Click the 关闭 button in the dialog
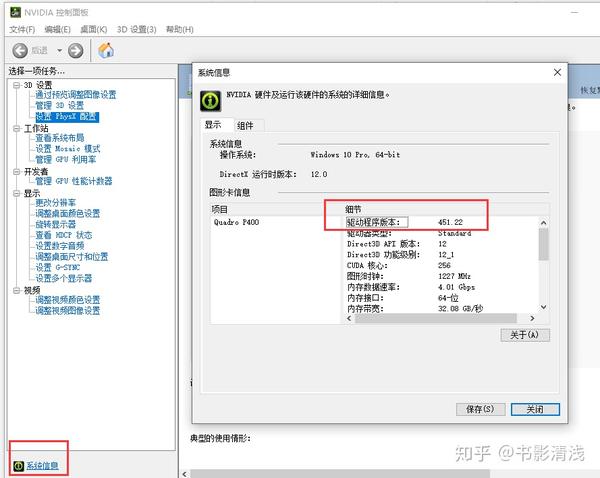 tap(535, 409)
